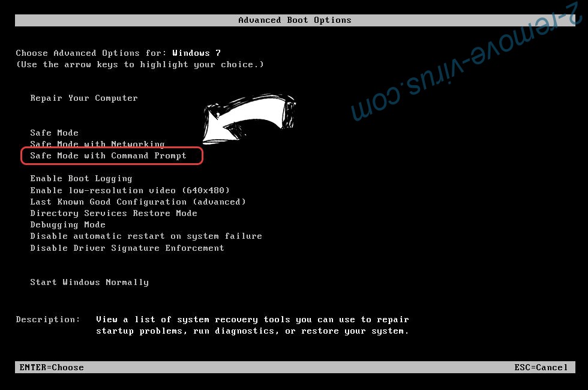Choose Enable low-resolution video (640x480)
588x390 pixels.
point(130,190)
